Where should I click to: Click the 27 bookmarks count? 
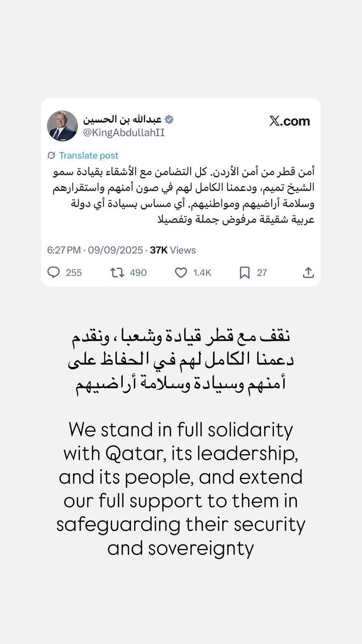(x=262, y=273)
